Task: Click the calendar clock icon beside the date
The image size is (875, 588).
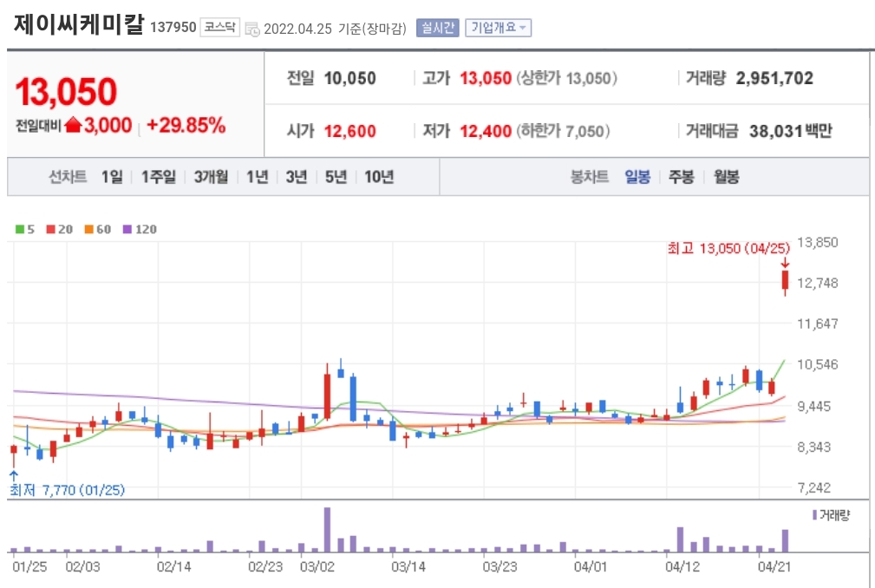Action: tap(252, 29)
